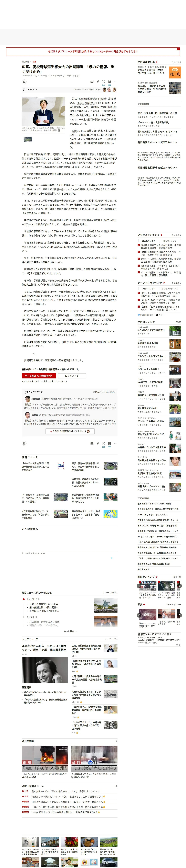Screen dimensions: 186x868
Task: Click the commentator avatars near 3件のコメント
Action: (x=109, y=90)
